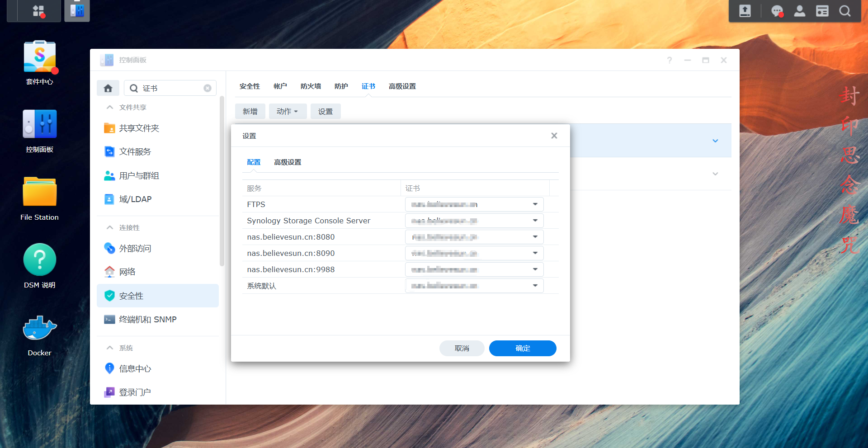Go to Control Panel home
The image size is (868, 448).
108,88
